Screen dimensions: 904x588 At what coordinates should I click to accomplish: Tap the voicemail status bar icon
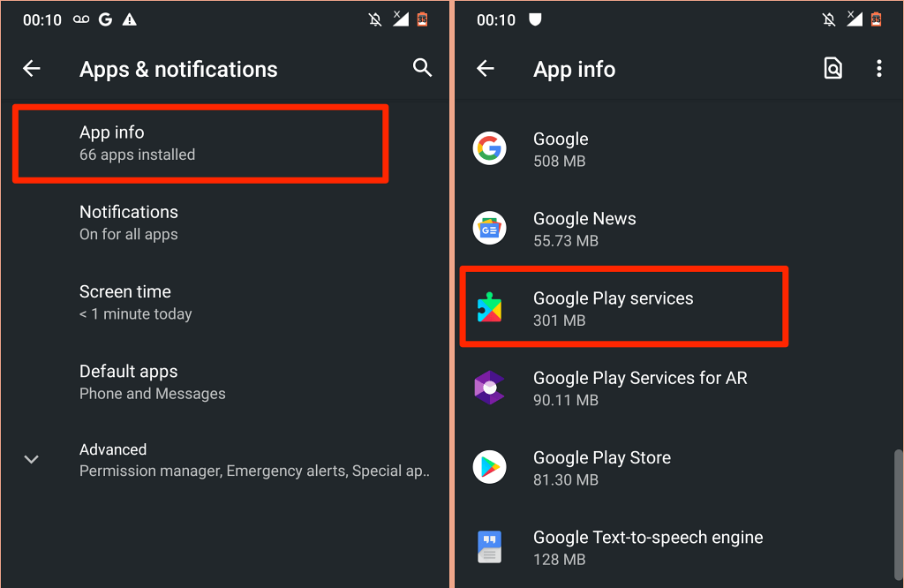coord(81,19)
